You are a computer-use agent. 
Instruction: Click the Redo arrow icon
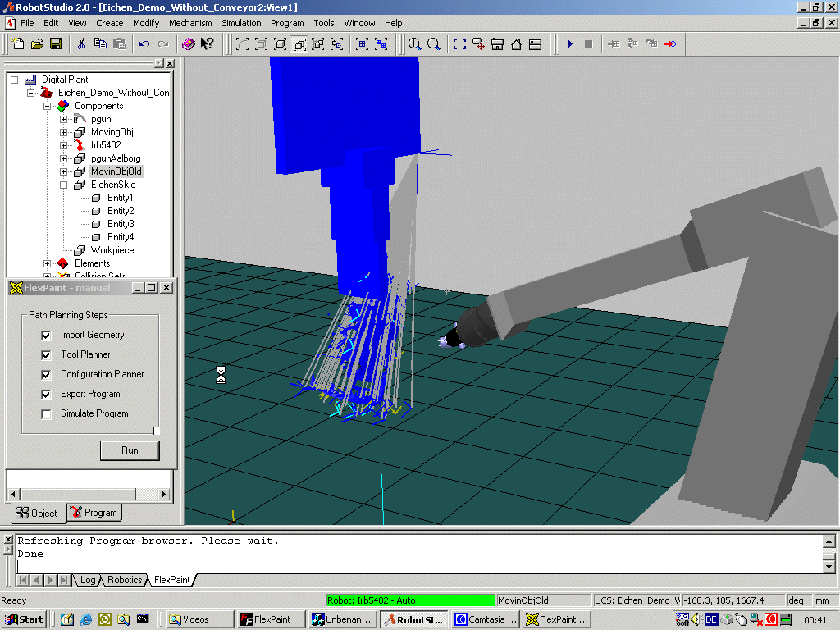coord(163,44)
